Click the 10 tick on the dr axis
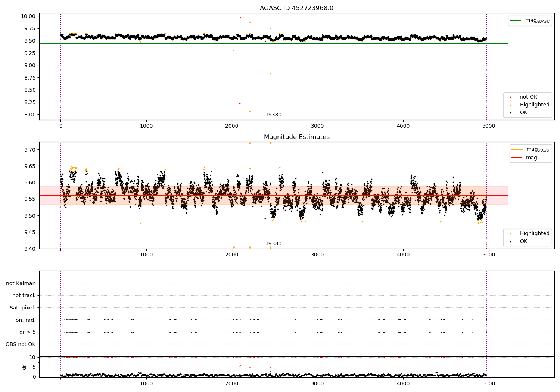 click(x=32, y=357)
